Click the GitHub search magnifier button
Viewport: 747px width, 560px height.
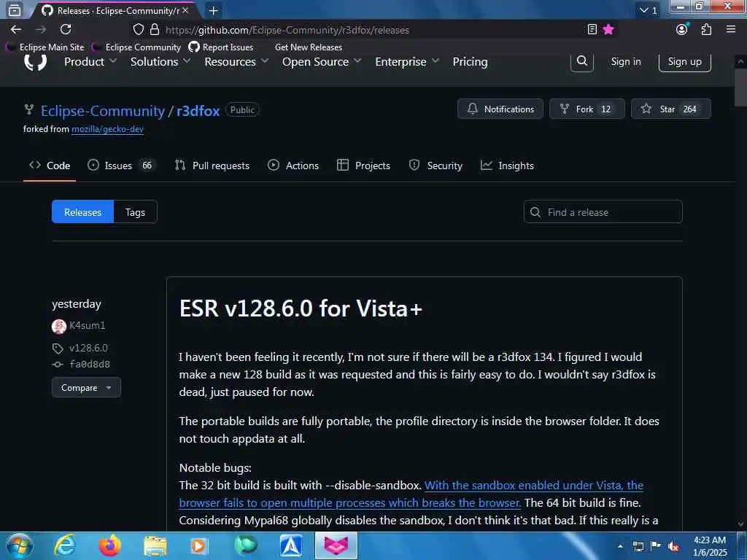[x=581, y=61]
